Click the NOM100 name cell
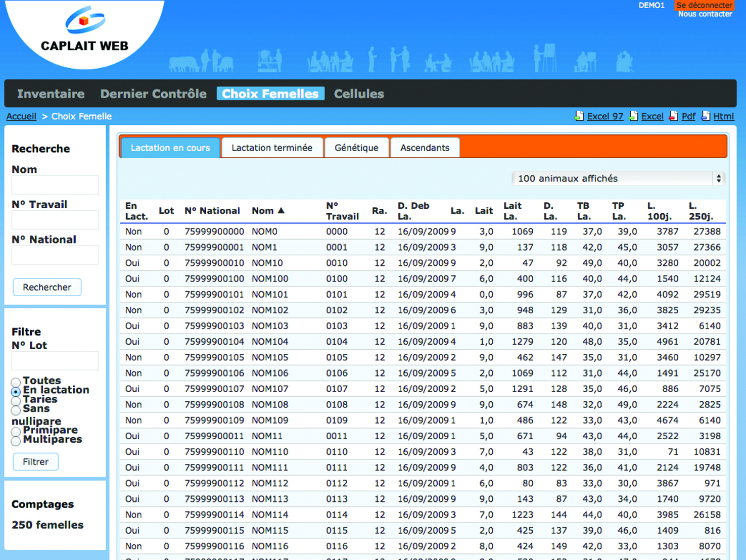 (x=270, y=278)
